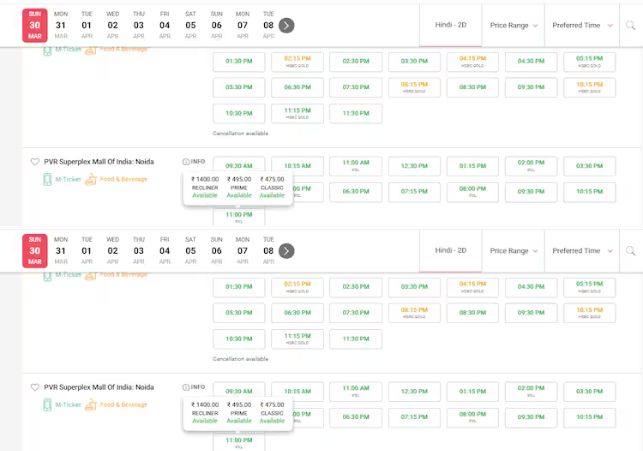Image resolution: width=643 pixels, height=451 pixels.
Task: Open the Price Range dropdown in lower header
Action: click(513, 251)
